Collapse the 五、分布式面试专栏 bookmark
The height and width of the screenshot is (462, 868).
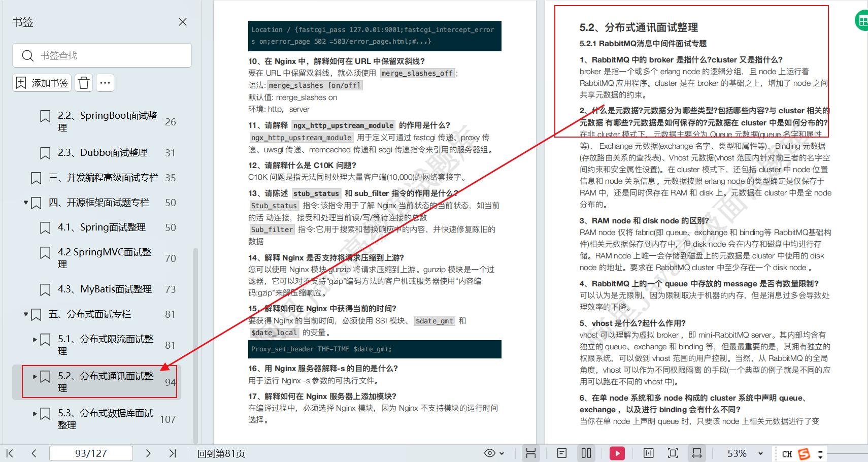(x=26, y=314)
